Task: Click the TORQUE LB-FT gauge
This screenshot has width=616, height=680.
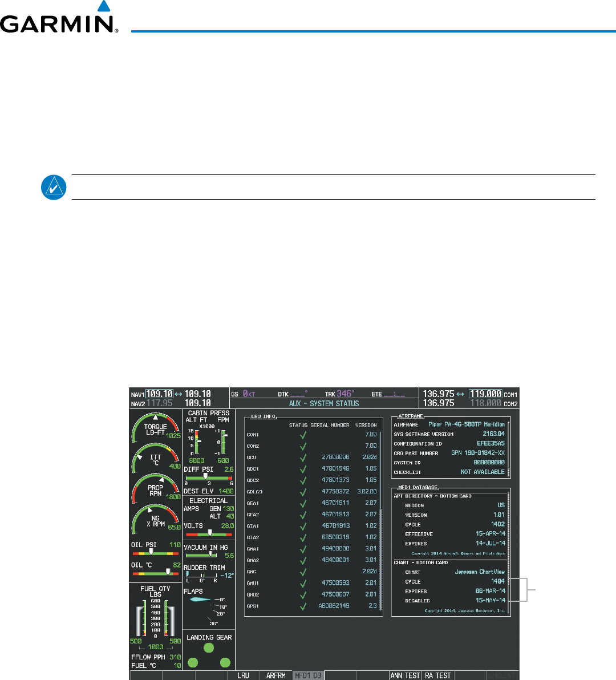Action: pos(156,427)
